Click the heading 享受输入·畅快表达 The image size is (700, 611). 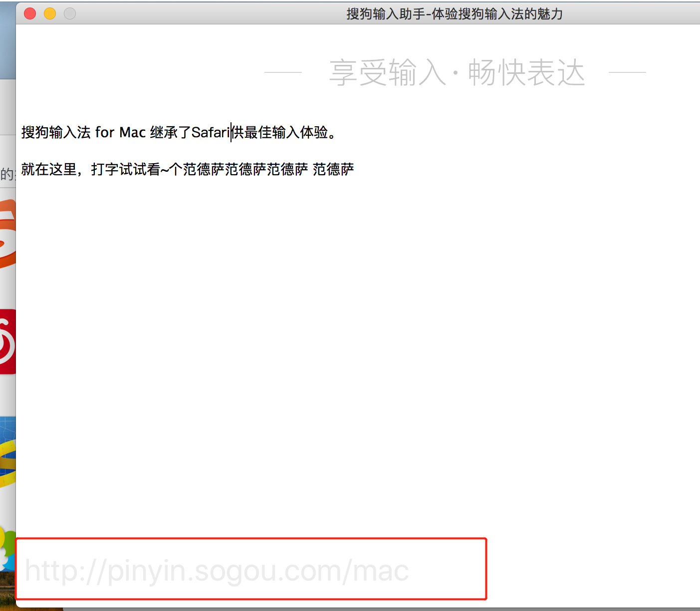(457, 72)
